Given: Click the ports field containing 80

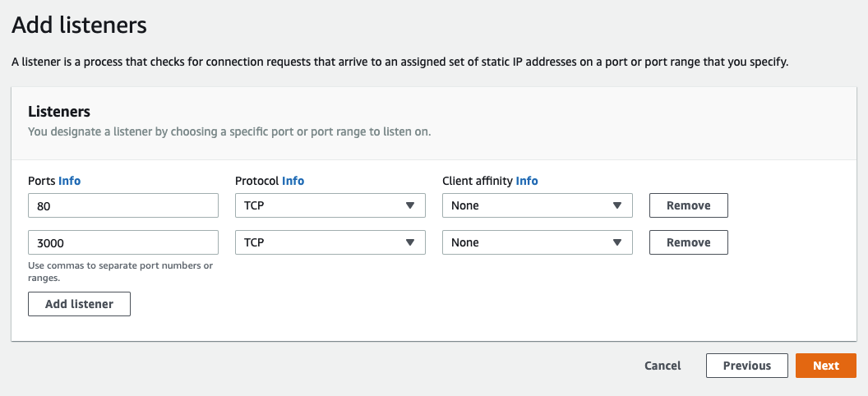Looking at the screenshot, I should click(x=123, y=205).
